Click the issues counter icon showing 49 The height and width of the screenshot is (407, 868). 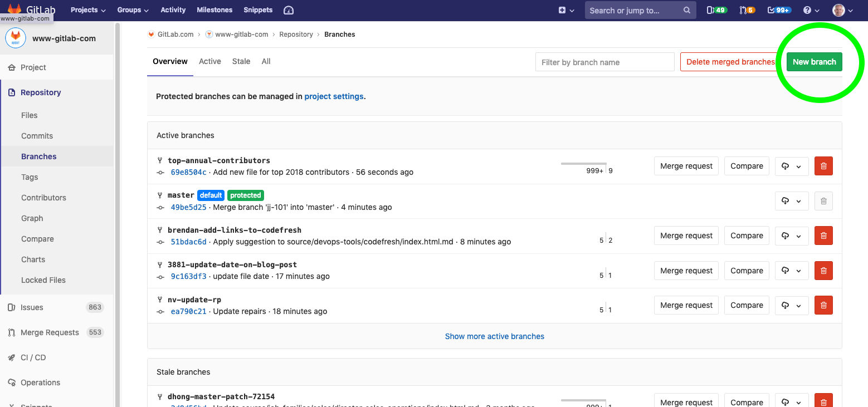[716, 10]
